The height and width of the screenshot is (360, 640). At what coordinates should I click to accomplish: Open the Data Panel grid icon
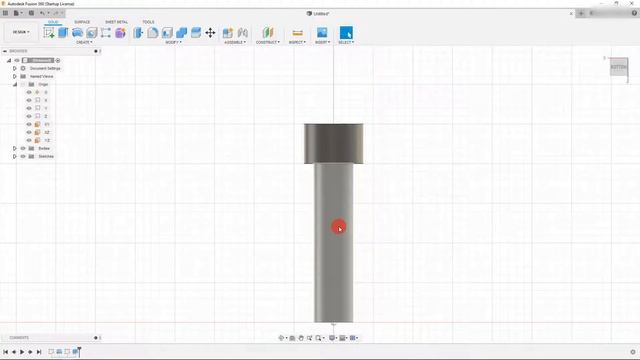click(5, 13)
